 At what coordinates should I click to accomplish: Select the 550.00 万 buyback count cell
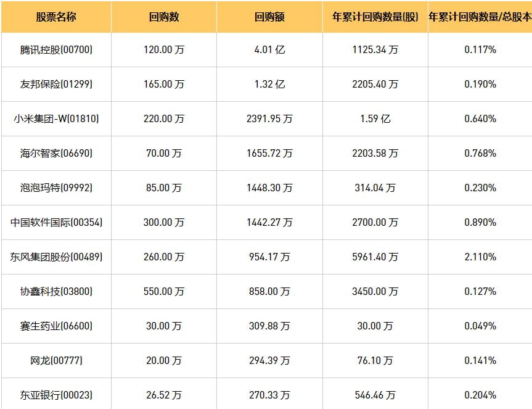[164, 292]
